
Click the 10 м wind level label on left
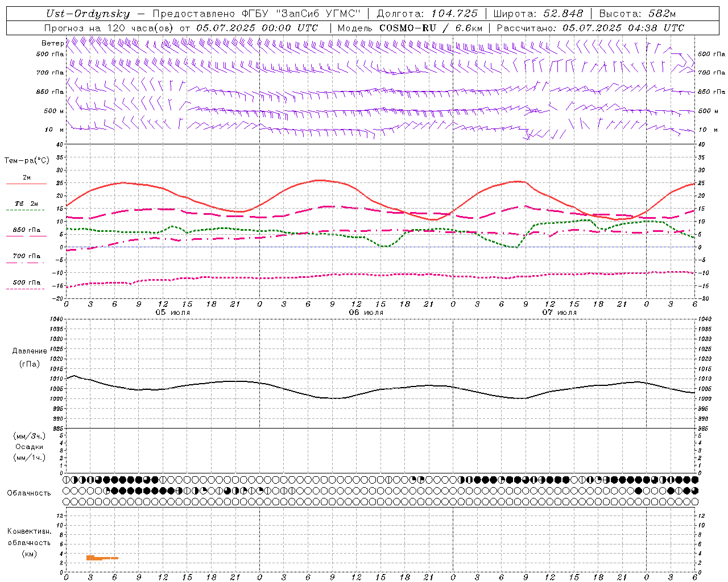[x=55, y=130]
